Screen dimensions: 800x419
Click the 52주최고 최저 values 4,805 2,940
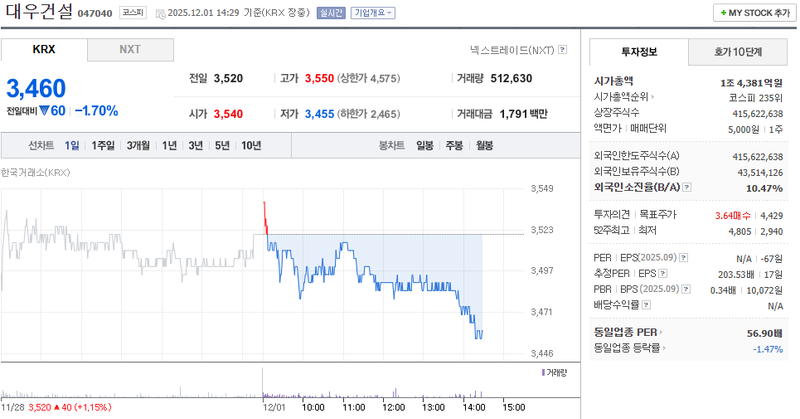[756, 231]
